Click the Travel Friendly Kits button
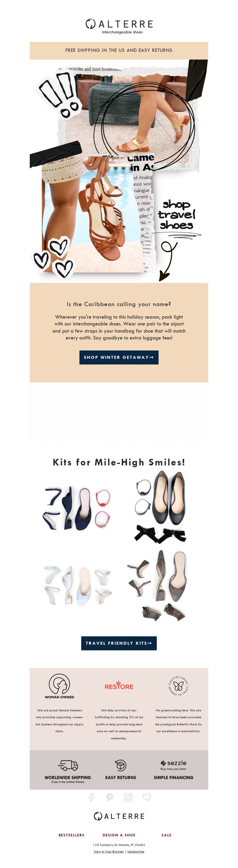Image resolution: width=238 pixels, height=868 pixels. [x=119, y=643]
